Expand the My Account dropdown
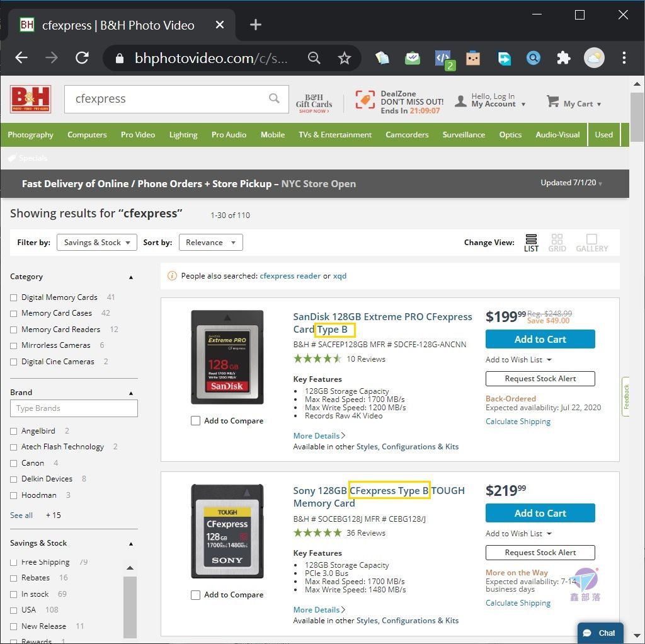 (x=523, y=105)
